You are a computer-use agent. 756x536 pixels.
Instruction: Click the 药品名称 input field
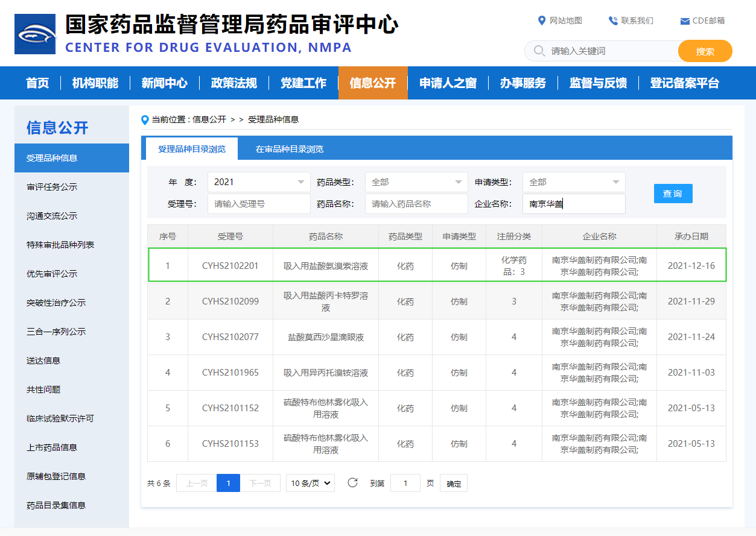coord(416,204)
